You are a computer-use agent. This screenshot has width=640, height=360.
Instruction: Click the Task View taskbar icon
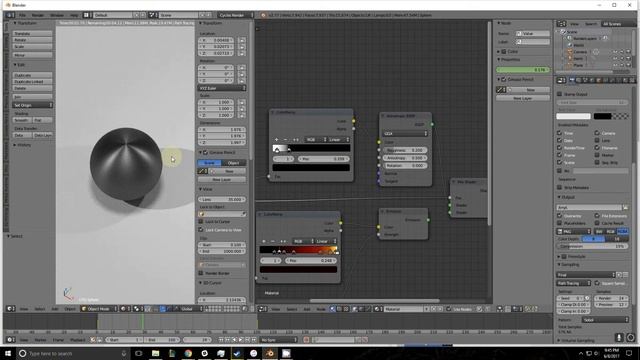[139, 353]
